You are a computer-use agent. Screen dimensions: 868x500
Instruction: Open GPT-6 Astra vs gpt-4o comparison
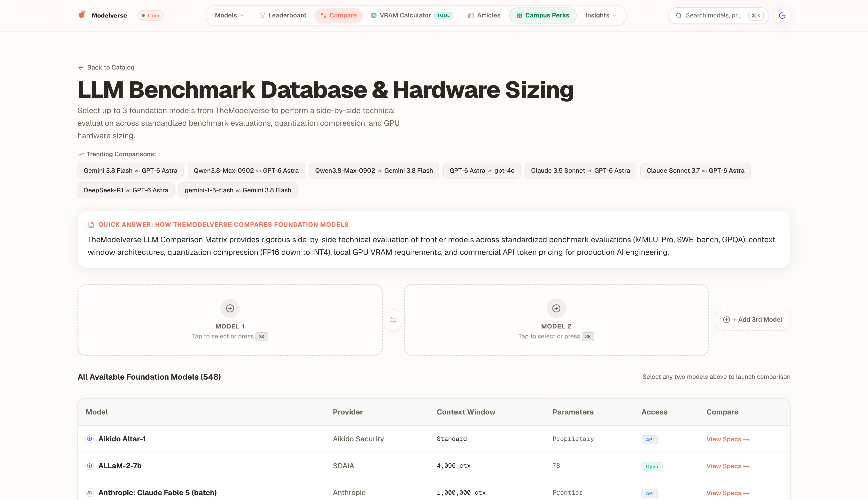(481, 171)
